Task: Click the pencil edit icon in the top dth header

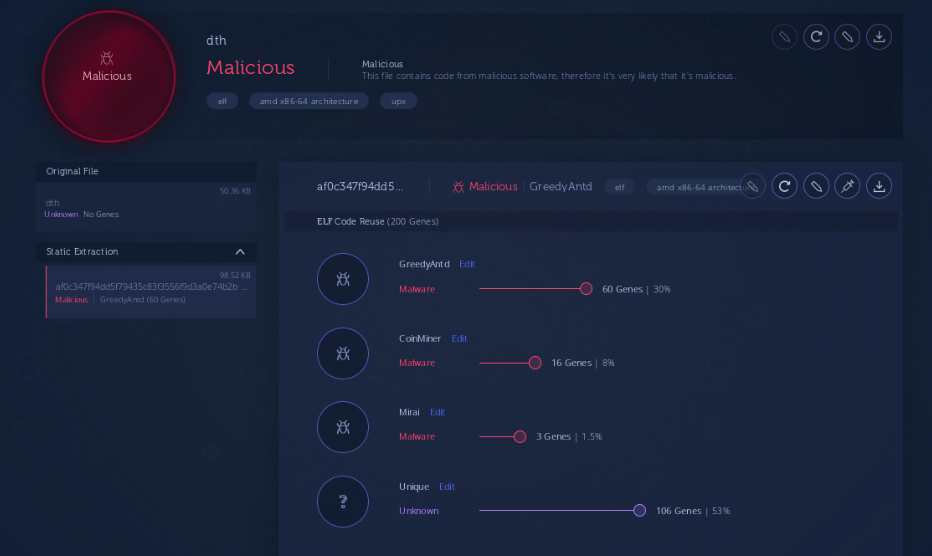Action: point(847,37)
